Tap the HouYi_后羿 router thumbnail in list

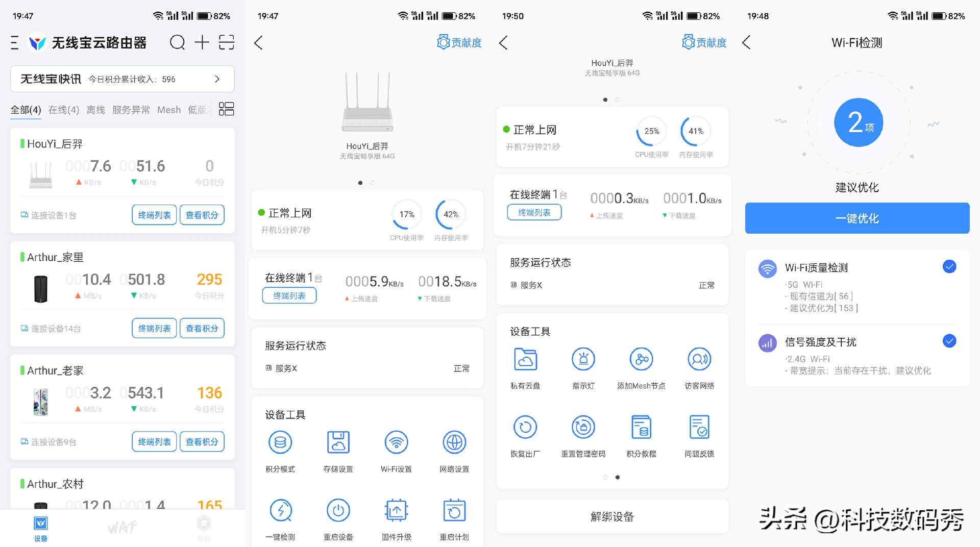[41, 175]
